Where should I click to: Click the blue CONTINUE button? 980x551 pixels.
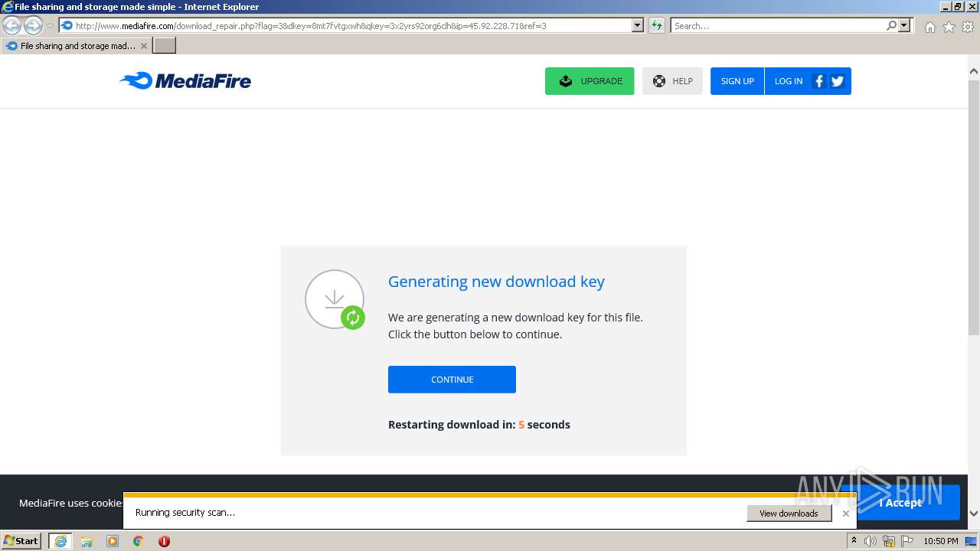pyautogui.click(x=452, y=380)
